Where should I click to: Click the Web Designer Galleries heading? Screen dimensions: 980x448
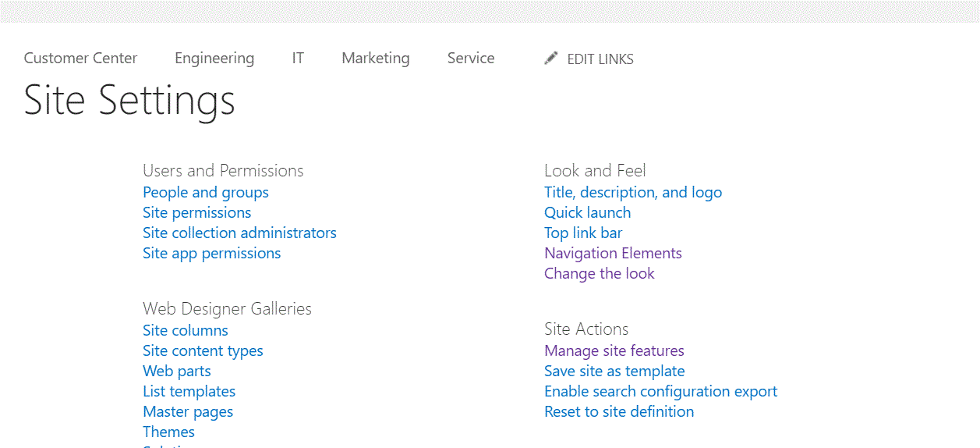(227, 309)
